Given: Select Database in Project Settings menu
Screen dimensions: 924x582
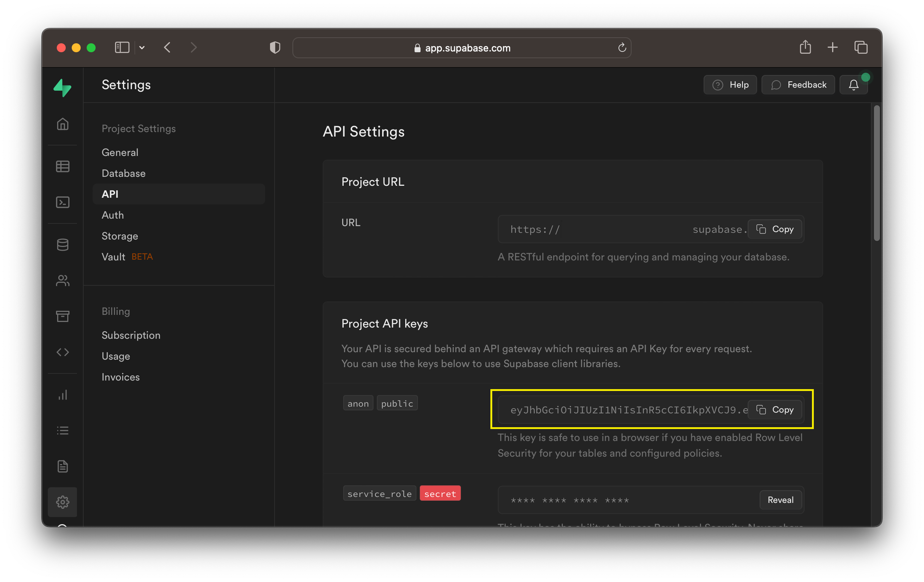Looking at the screenshot, I should (x=124, y=173).
